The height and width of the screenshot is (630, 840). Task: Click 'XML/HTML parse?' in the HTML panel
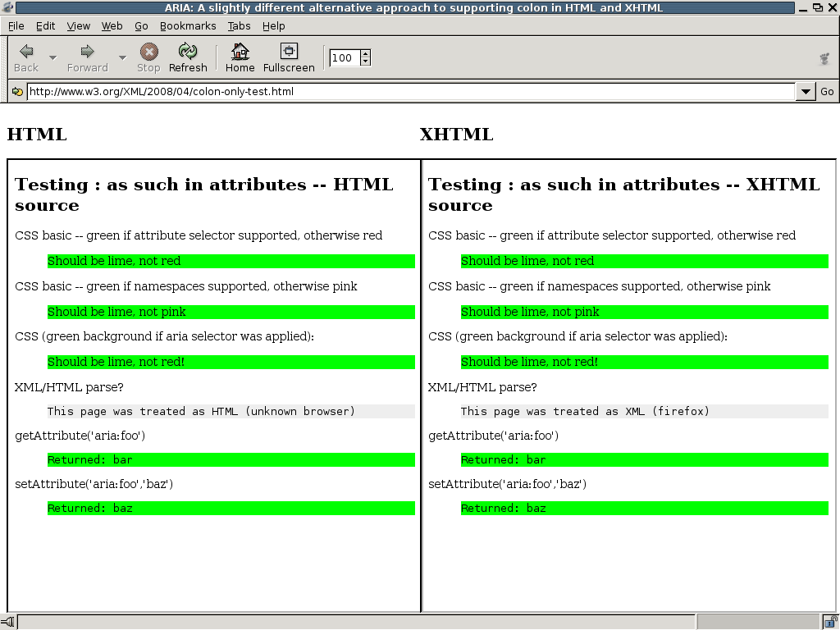coord(69,387)
